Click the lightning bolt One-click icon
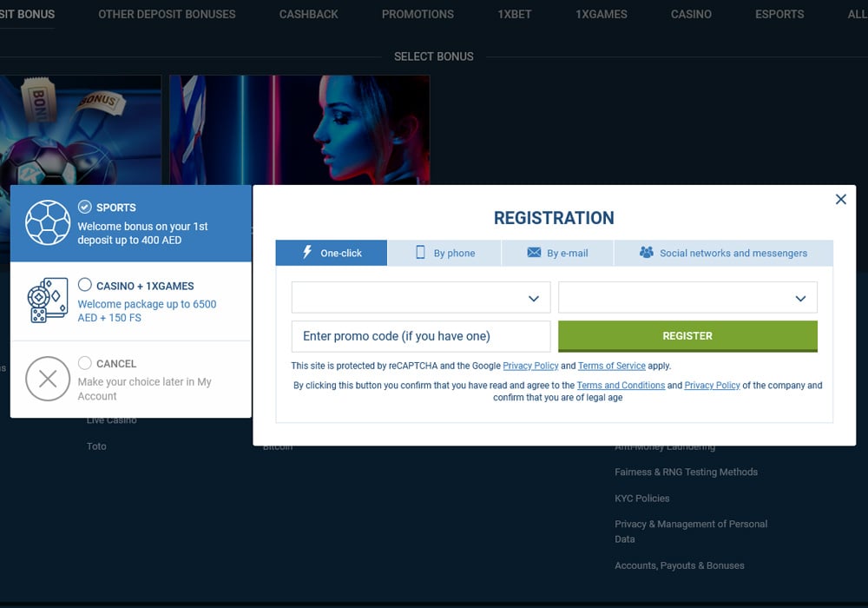 pos(307,253)
